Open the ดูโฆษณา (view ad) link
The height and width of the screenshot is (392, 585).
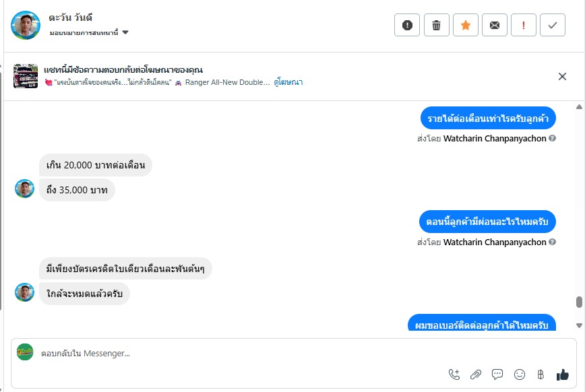click(x=288, y=82)
